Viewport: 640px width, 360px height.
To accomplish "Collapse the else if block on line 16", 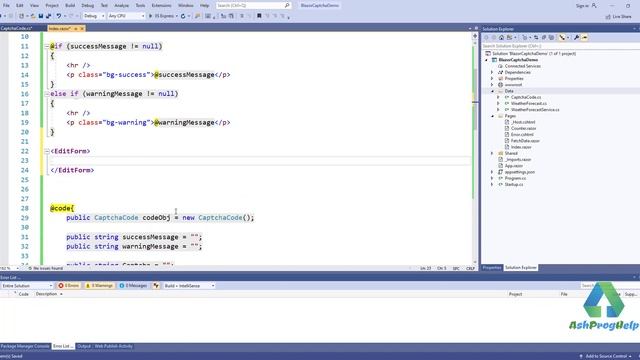I will [x=47, y=94].
